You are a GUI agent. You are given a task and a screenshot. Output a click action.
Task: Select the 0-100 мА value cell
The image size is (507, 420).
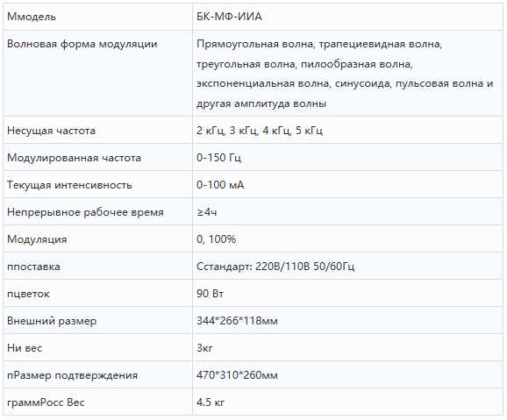(x=347, y=185)
